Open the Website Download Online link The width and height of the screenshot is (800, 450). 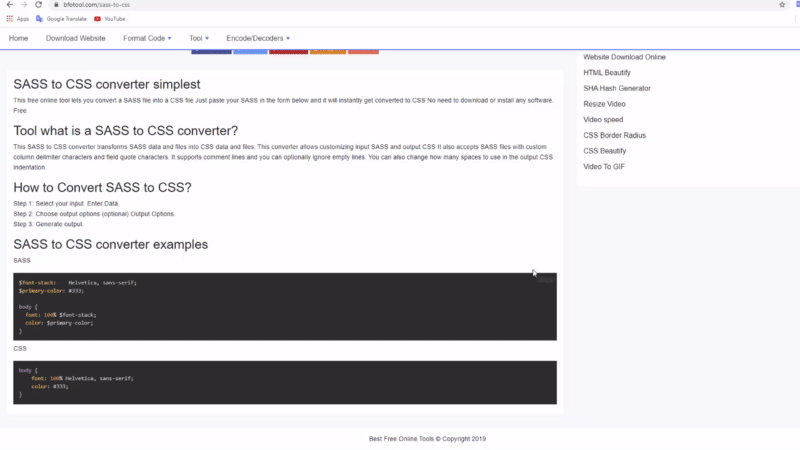tap(624, 57)
